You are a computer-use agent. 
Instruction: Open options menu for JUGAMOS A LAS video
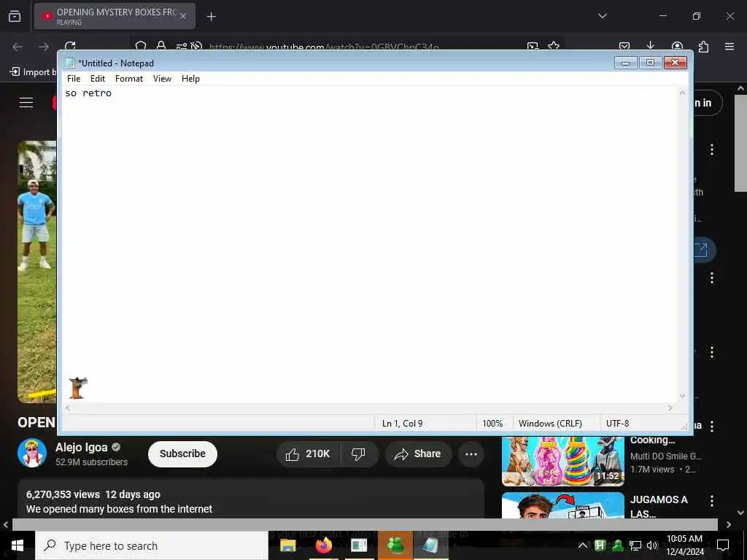coord(712,500)
